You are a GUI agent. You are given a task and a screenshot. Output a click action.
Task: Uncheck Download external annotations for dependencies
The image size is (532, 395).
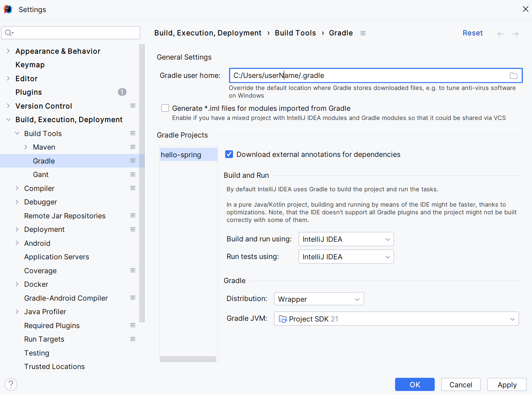pyautogui.click(x=229, y=154)
